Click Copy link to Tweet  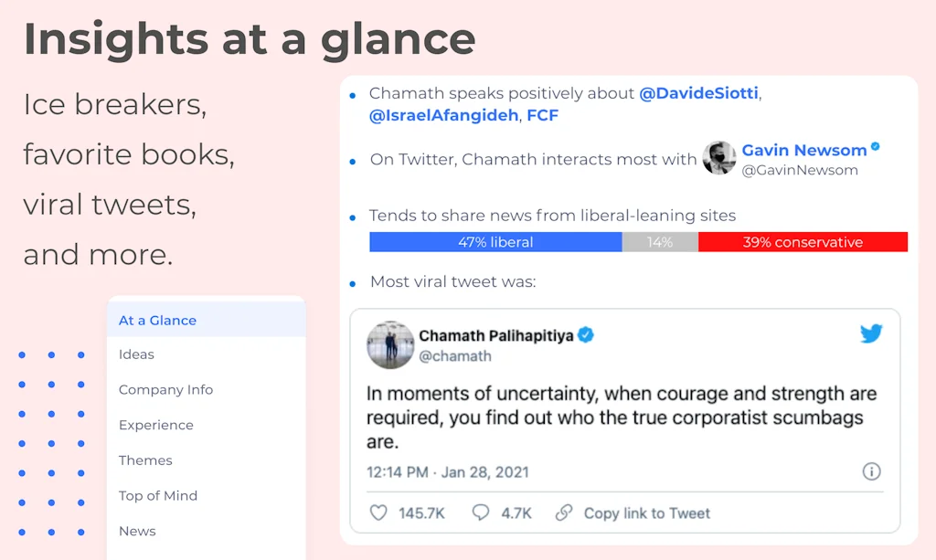pyautogui.click(x=646, y=513)
